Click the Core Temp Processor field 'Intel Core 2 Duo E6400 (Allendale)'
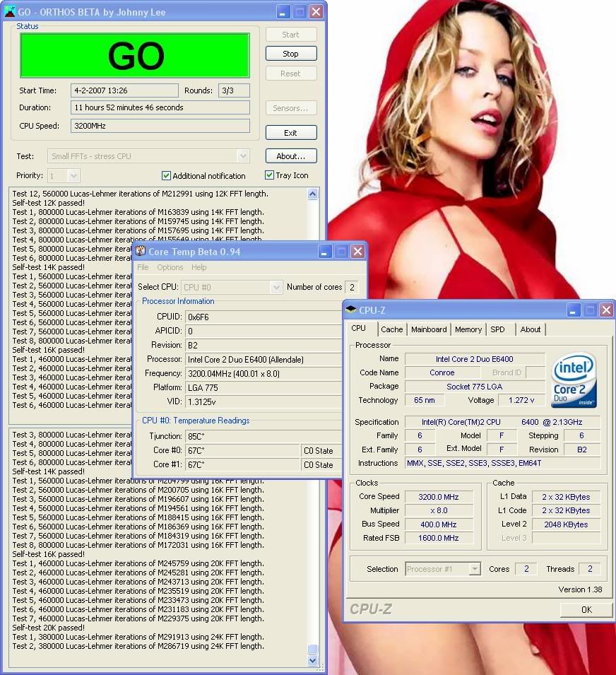This screenshot has width=616, height=675. pyautogui.click(x=263, y=360)
